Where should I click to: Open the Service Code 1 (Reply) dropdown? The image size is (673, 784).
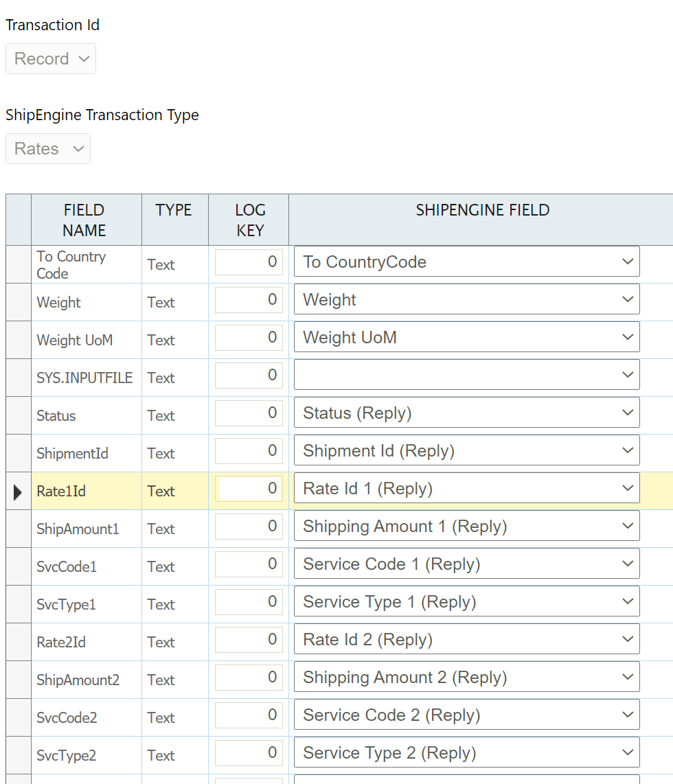466,564
